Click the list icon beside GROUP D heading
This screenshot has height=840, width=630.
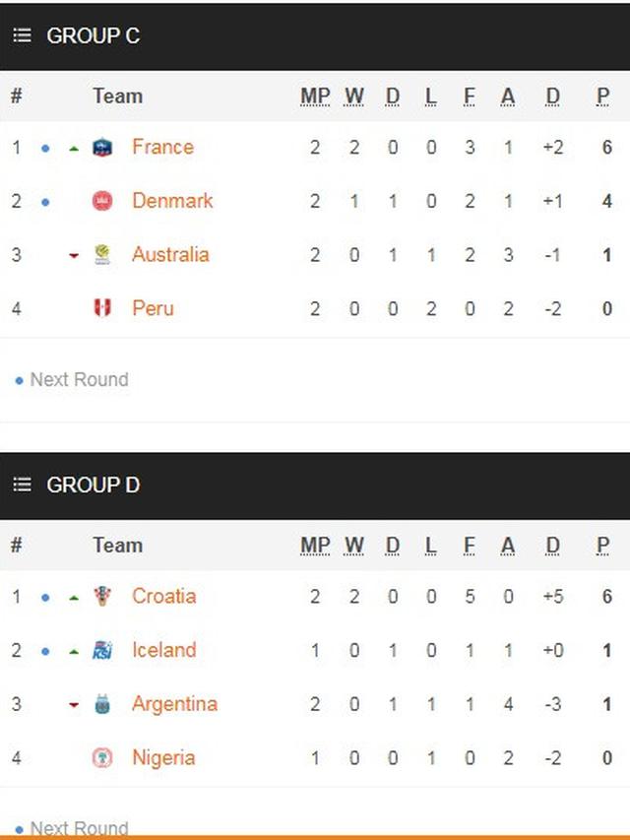[23, 485]
